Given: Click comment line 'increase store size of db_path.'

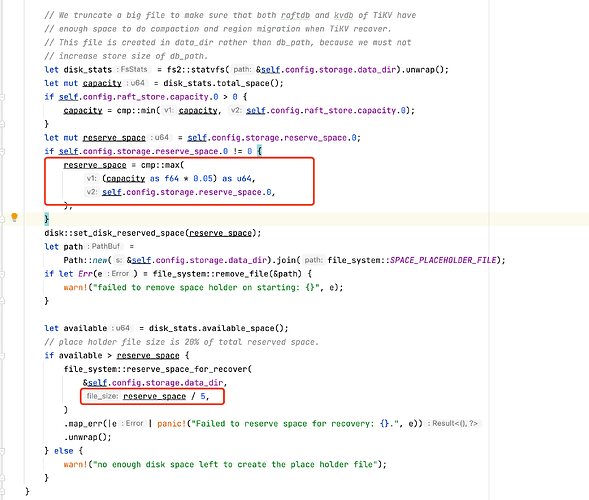Looking at the screenshot, I should pyautogui.click(x=126, y=56).
